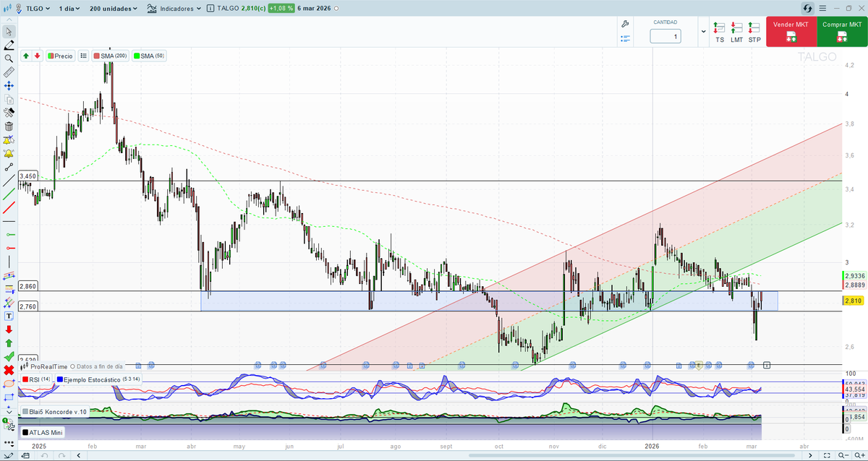868x461 pixels.
Task: Click the redo arrow at bottom
Action: click(x=61, y=455)
